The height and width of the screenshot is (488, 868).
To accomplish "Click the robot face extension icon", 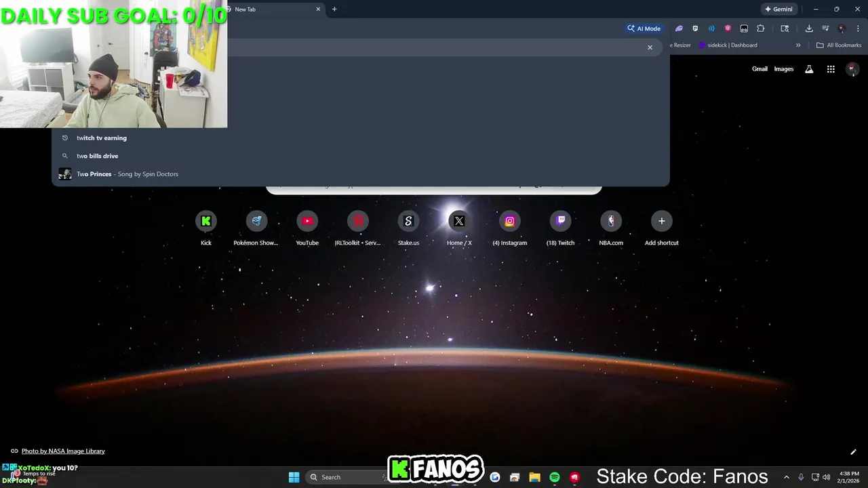I will [744, 28].
